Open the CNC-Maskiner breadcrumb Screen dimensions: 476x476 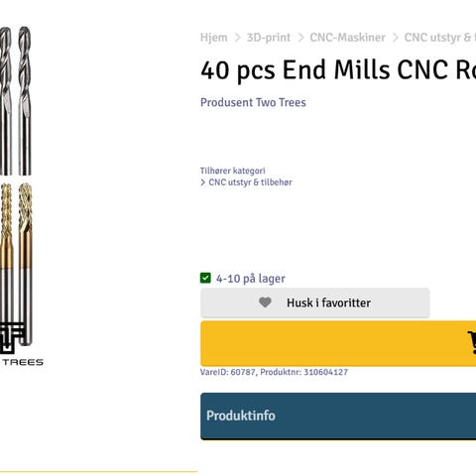click(348, 38)
